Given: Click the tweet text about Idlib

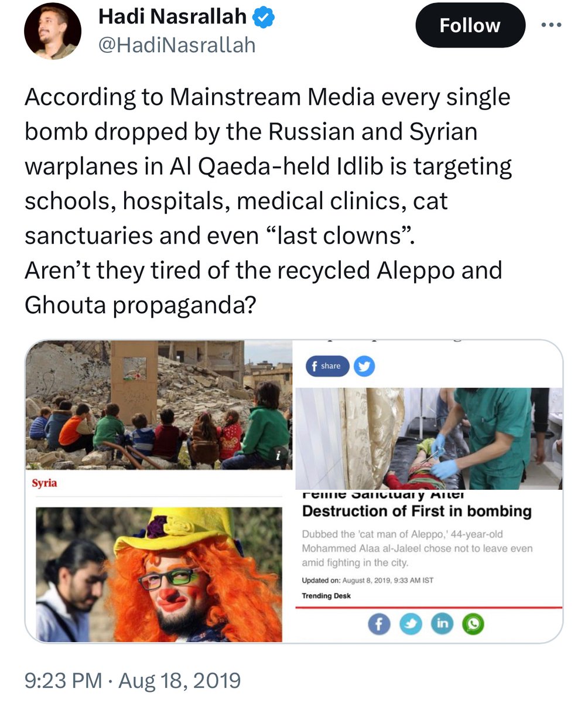Looking at the screenshot, I should click(x=268, y=202).
